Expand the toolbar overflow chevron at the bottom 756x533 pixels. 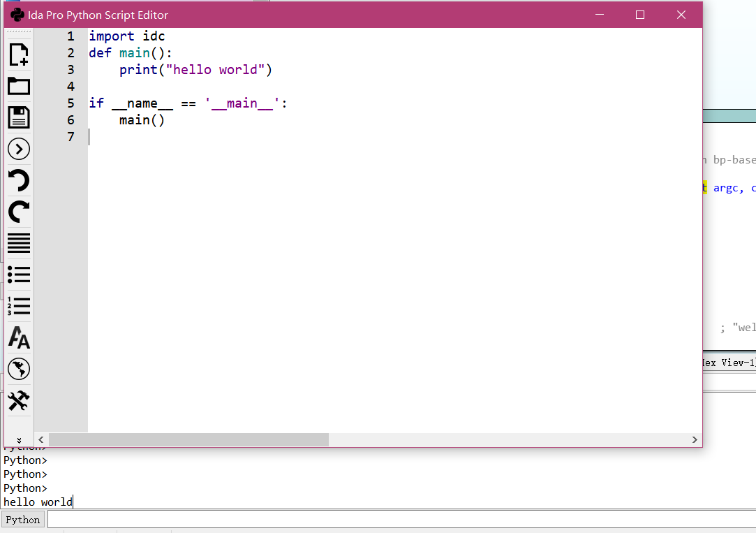click(x=19, y=439)
